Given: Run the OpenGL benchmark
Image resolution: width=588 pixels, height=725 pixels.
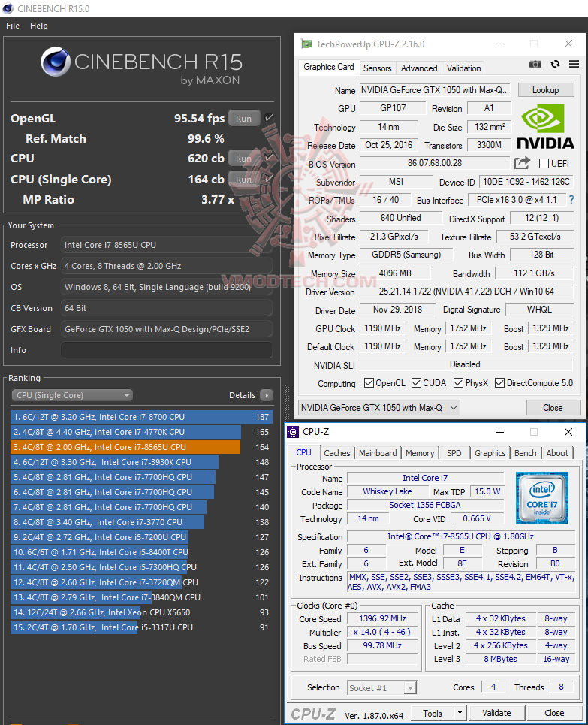Looking at the screenshot, I should pyautogui.click(x=243, y=119).
